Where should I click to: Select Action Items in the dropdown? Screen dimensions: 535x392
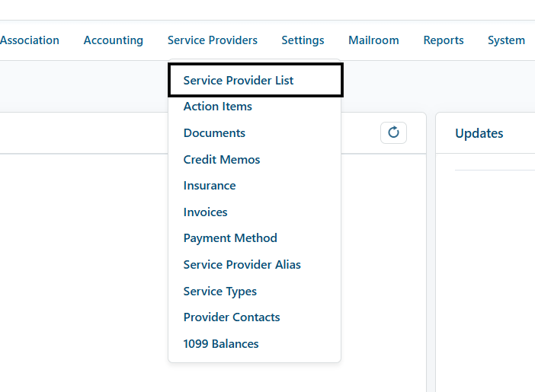click(x=218, y=107)
